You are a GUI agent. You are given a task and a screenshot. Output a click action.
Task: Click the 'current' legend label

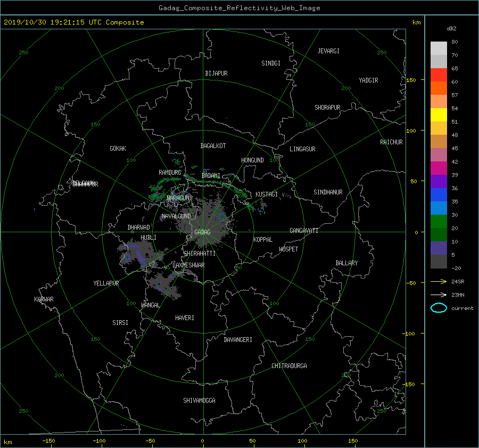(462, 308)
